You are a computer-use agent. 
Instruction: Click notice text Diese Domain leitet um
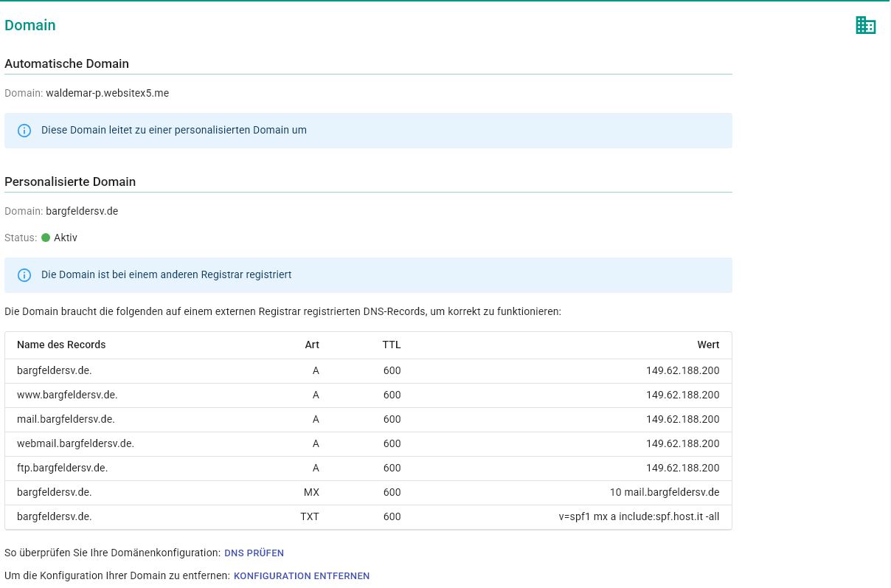174,130
